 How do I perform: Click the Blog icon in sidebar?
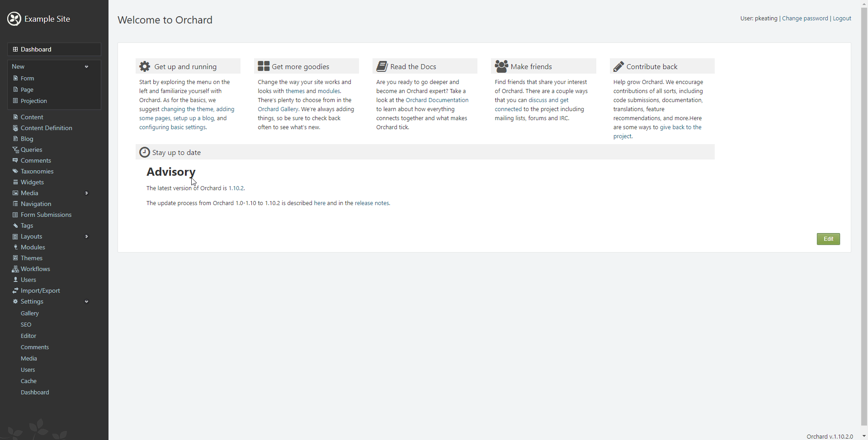coord(15,139)
